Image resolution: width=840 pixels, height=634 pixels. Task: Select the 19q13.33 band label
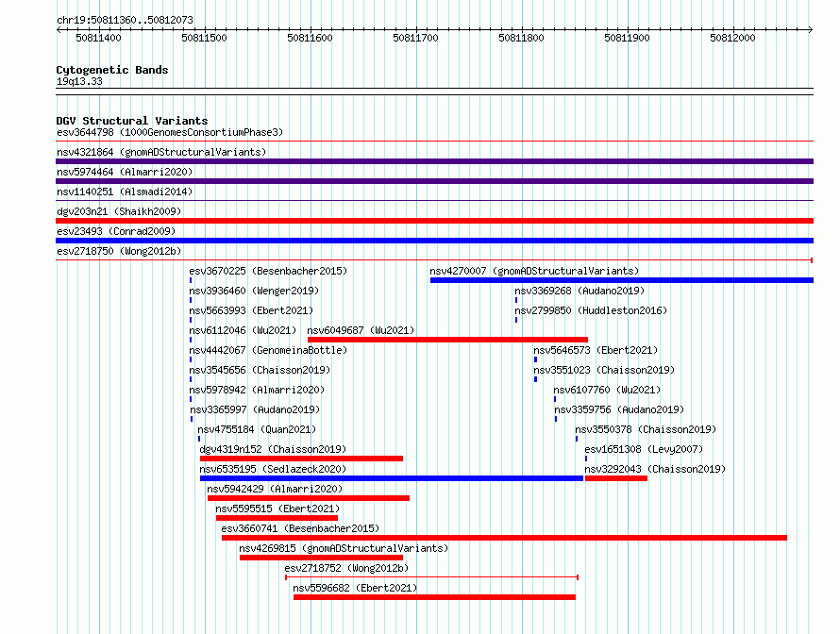(x=79, y=81)
